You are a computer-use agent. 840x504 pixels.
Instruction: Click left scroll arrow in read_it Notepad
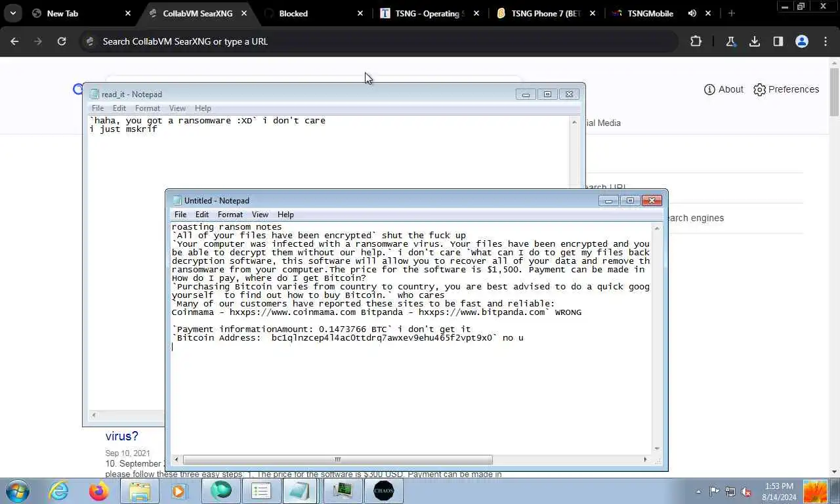point(94,415)
